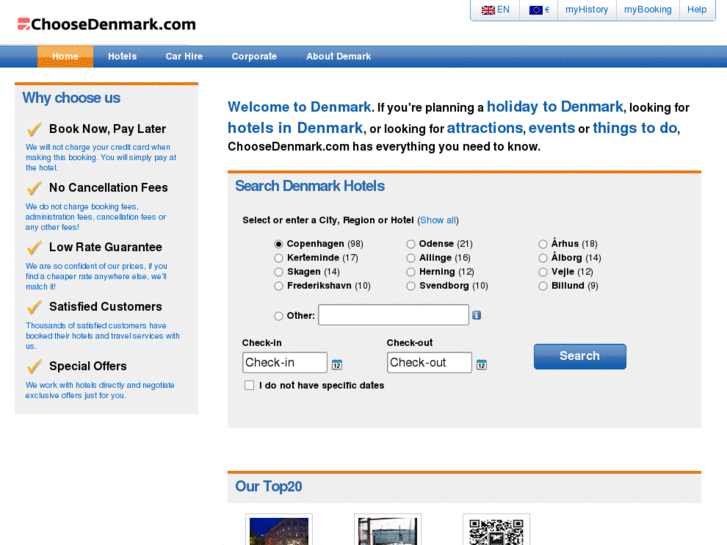Click the 'Why choose us' heading
The image size is (727, 545).
click(x=71, y=98)
